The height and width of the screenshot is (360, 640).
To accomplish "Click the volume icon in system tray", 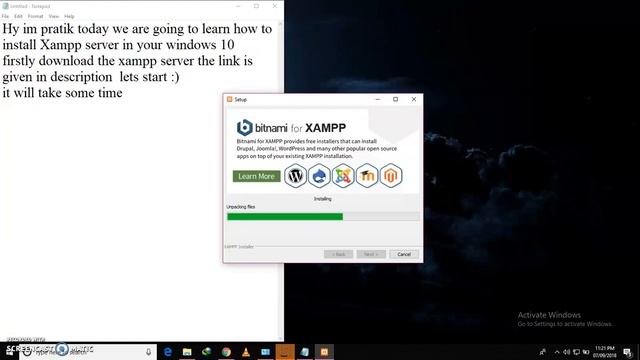I will 567,352.
